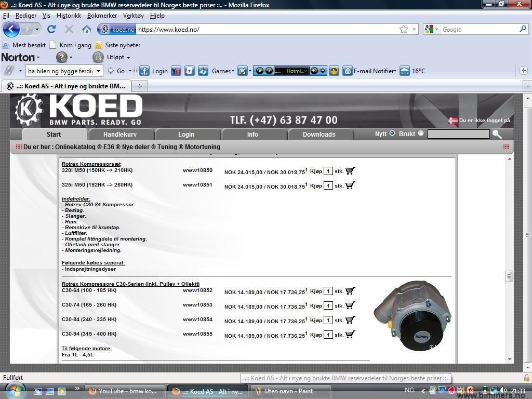The height and width of the screenshot is (399, 532).
Task: Add C30-94 compressor to cart
Action: pos(350,335)
